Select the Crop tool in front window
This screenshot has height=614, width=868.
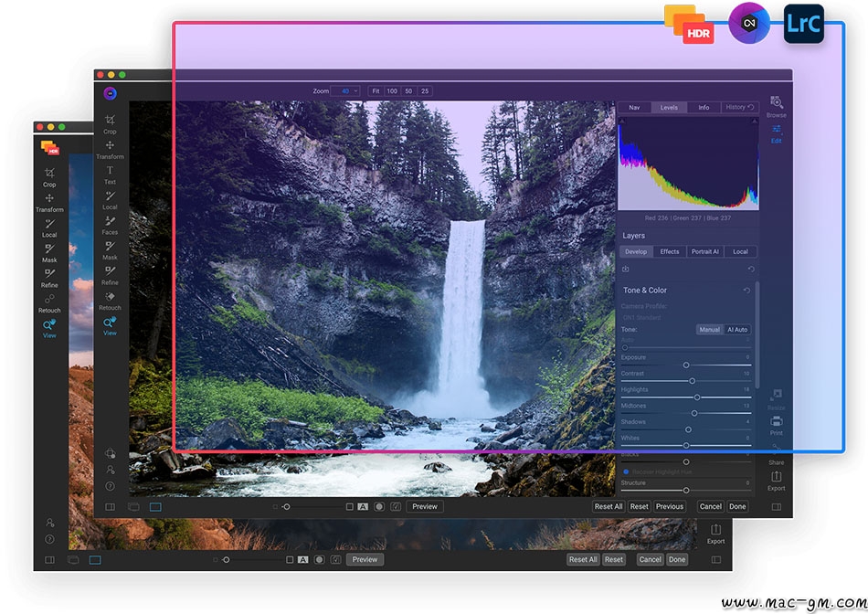point(110,124)
